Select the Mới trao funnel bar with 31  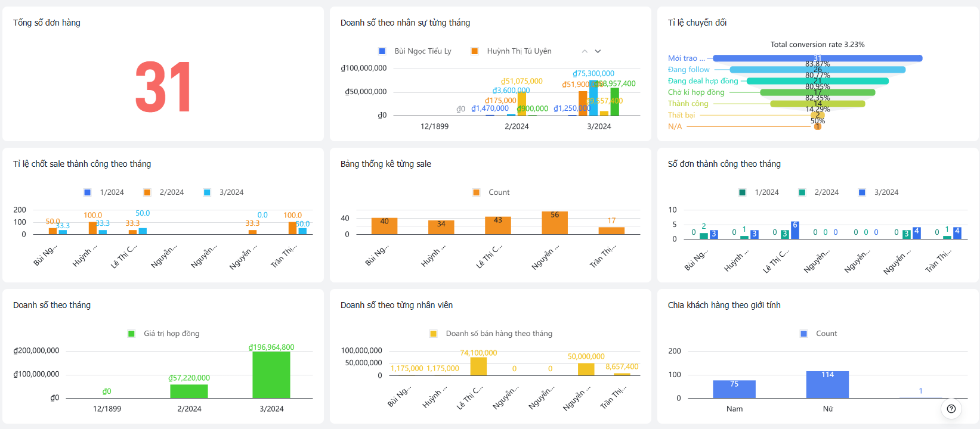point(818,58)
